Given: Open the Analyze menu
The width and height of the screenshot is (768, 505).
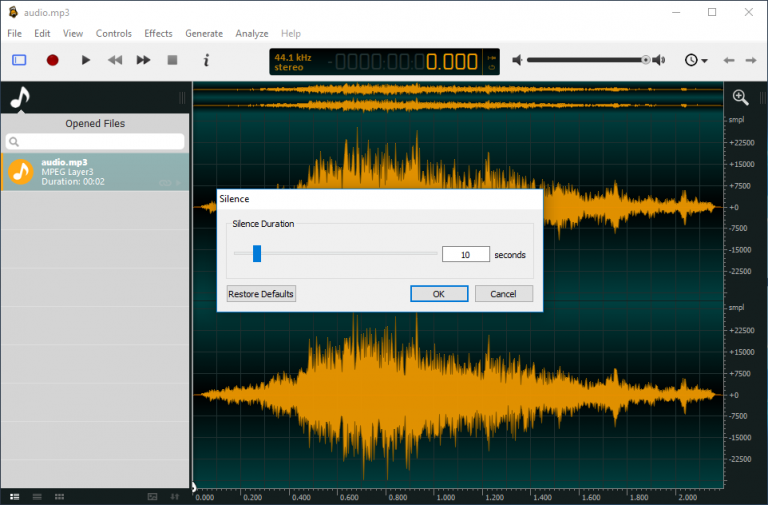Looking at the screenshot, I should (252, 33).
